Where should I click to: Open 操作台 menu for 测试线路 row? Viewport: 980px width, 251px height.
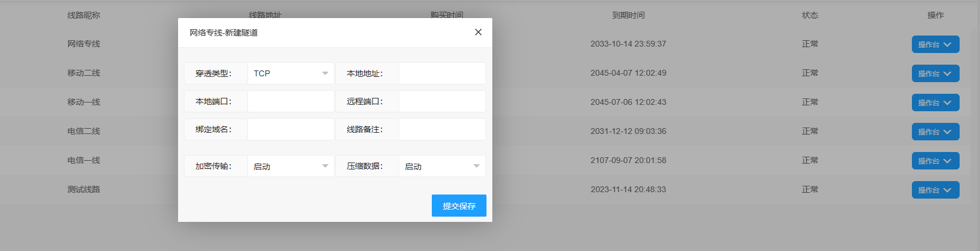point(935,190)
